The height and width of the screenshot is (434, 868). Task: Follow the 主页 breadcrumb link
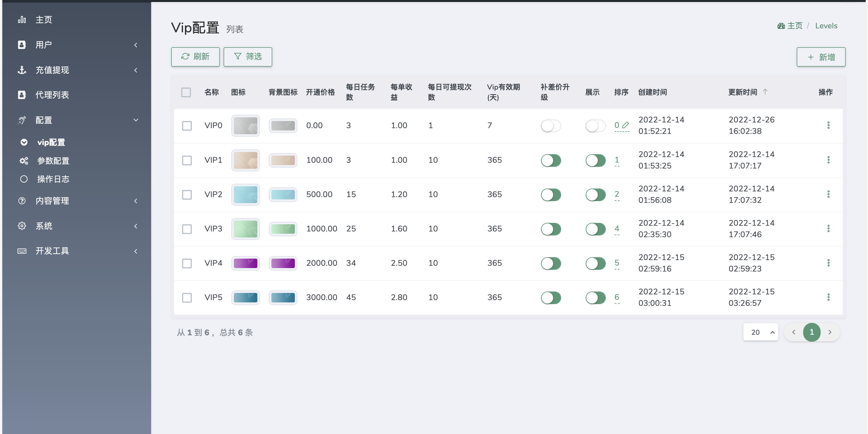pos(790,26)
